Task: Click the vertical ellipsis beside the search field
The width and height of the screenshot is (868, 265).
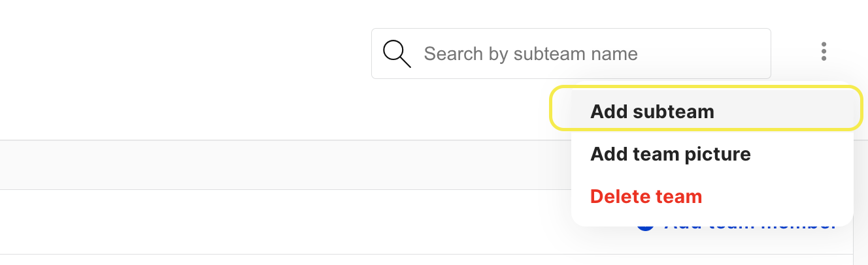Action: pos(824,52)
